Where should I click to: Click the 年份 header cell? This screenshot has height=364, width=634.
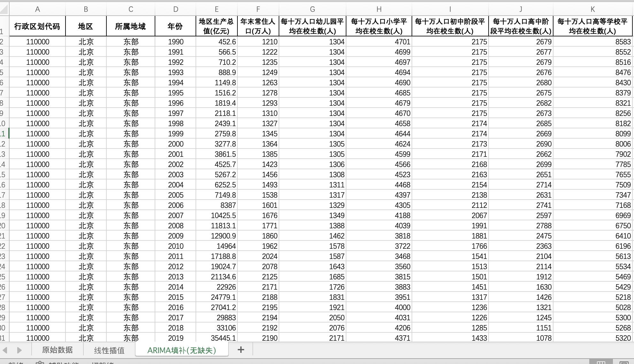(175, 26)
